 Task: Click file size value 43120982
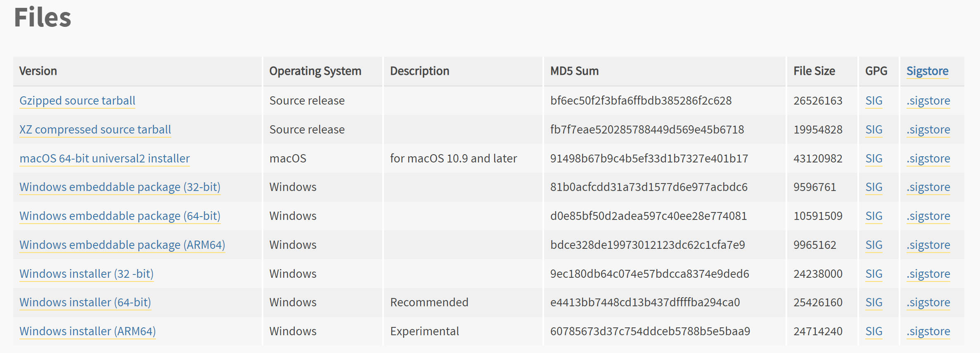coord(818,159)
